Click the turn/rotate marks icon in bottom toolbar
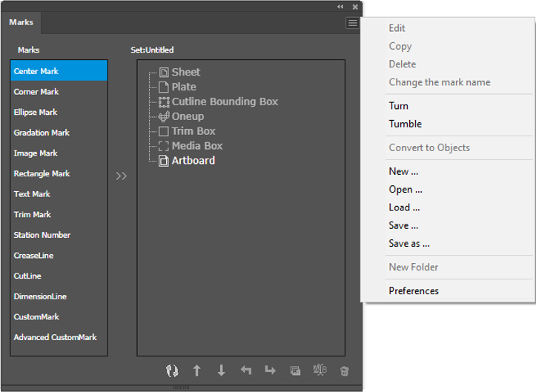The height and width of the screenshot is (392, 536). coord(172,371)
